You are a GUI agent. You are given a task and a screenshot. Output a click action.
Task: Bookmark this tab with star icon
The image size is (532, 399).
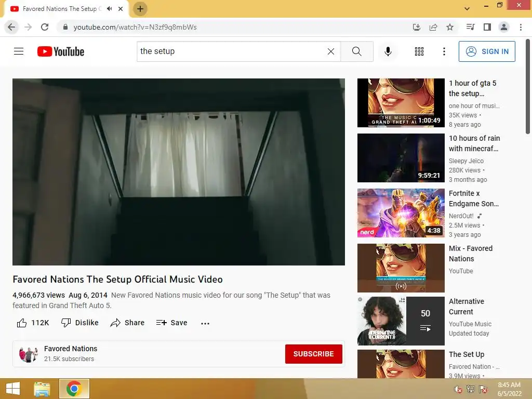coord(450,27)
